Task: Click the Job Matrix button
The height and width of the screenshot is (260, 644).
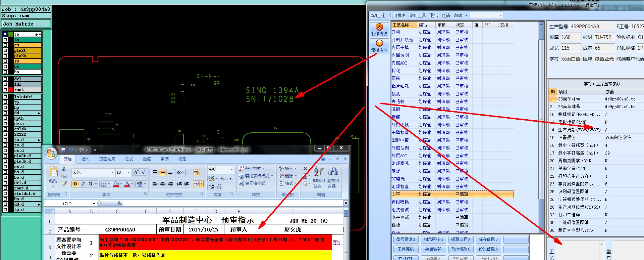Action: (x=26, y=24)
